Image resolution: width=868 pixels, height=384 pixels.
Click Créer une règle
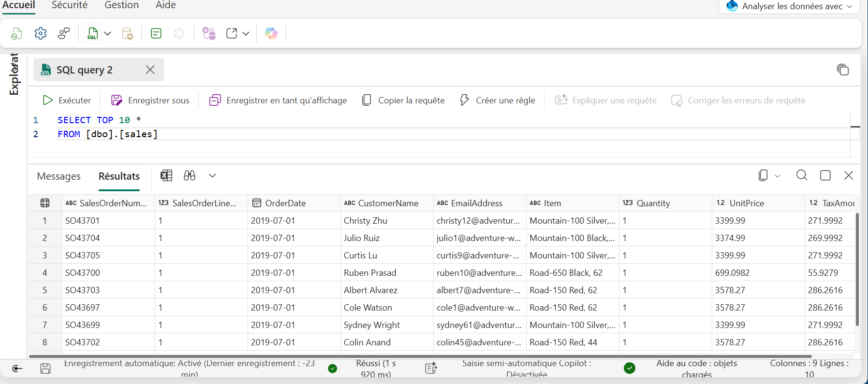point(497,100)
